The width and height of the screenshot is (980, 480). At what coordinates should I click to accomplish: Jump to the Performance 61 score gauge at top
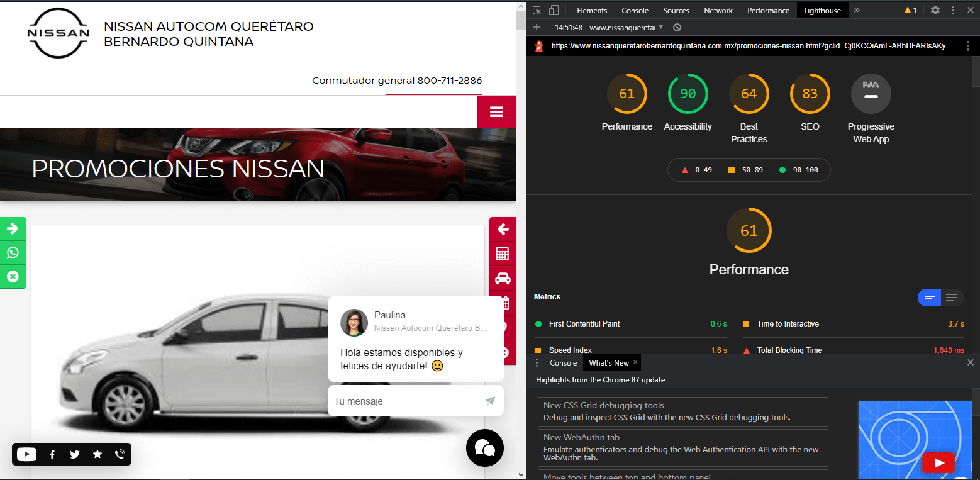(626, 94)
